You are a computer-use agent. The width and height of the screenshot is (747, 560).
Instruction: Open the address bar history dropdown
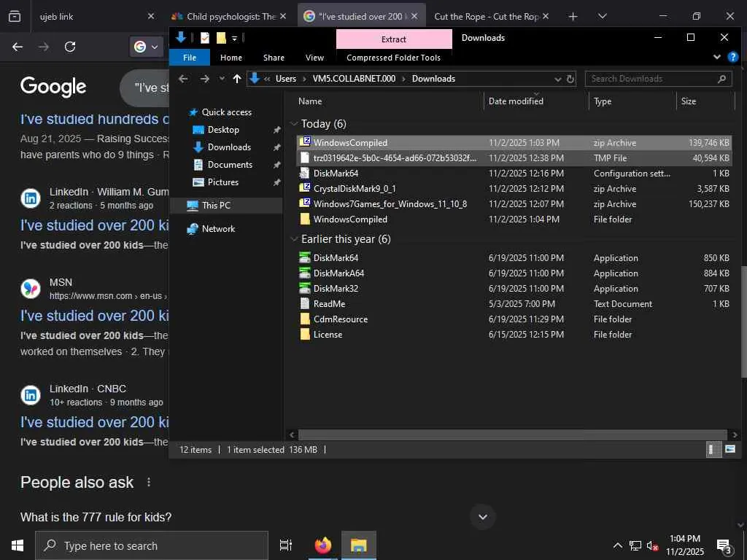point(558,79)
